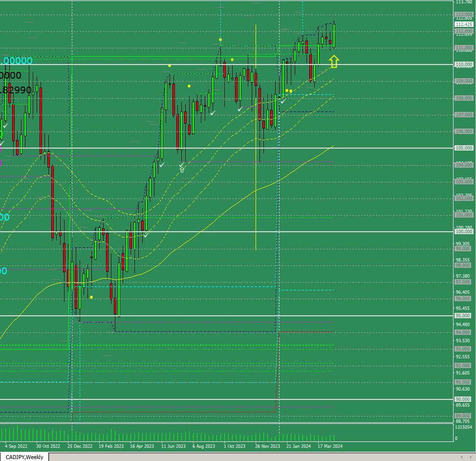Click the small white up arrow near 104.000

[x=182, y=170]
